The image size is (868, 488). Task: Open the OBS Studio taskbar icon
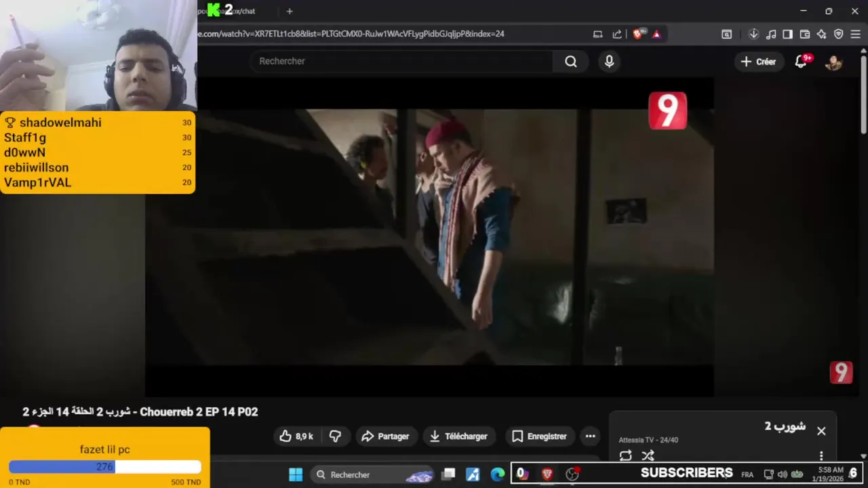click(x=572, y=474)
